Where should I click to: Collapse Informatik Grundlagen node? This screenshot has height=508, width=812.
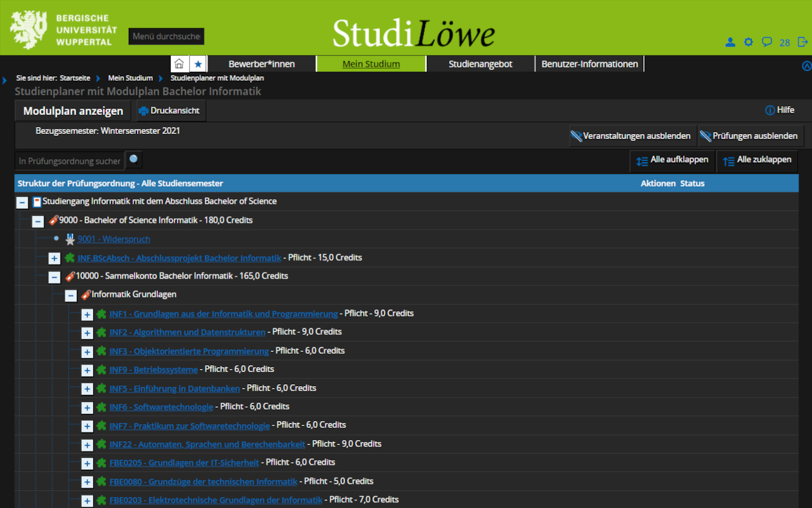tap(70, 296)
